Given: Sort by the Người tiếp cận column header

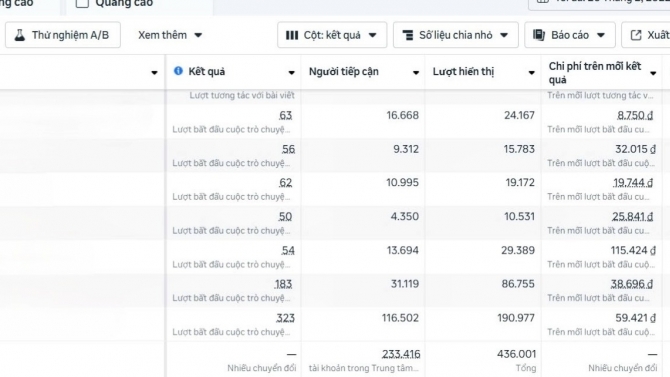Looking at the screenshot, I should pyautogui.click(x=344, y=71).
